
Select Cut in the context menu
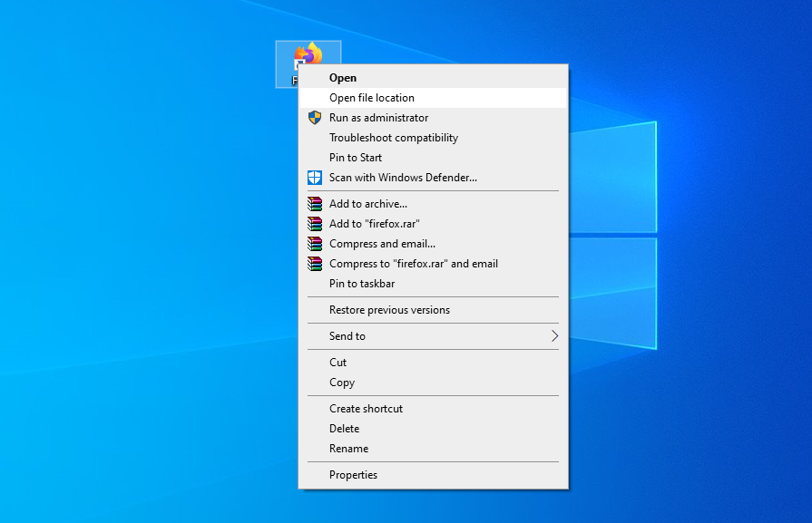pos(338,363)
